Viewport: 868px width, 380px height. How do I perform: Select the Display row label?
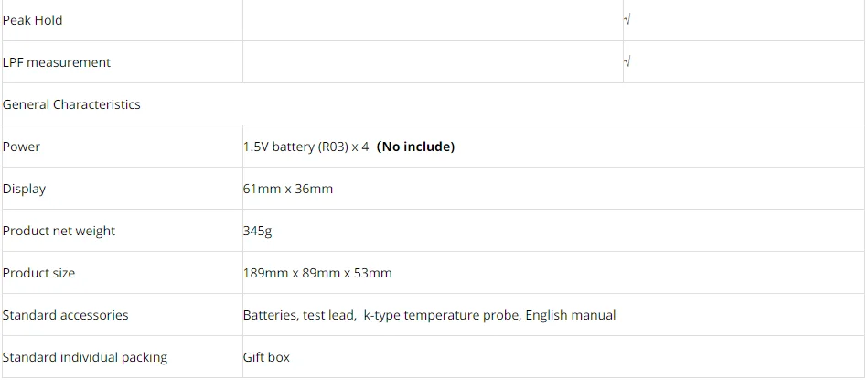pyautogui.click(x=25, y=189)
